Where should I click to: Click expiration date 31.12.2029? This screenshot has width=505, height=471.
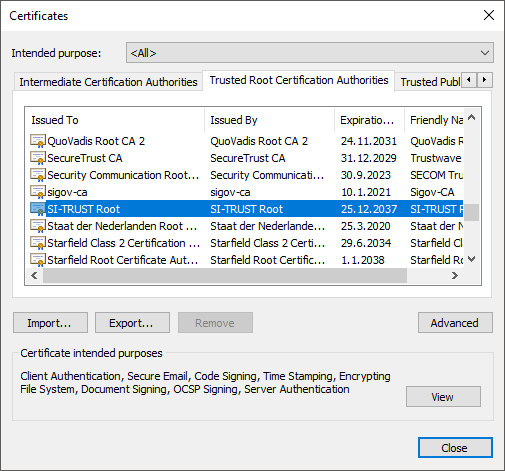[x=369, y=158]
